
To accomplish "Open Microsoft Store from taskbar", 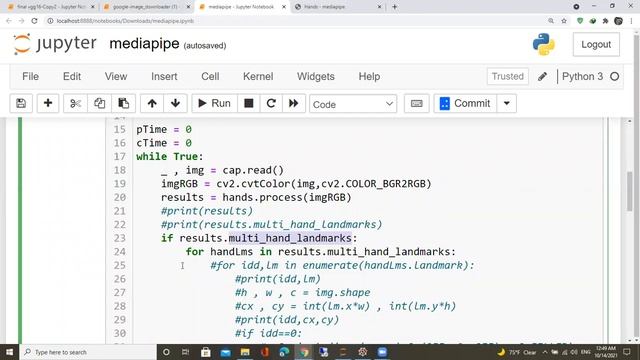I will pos(206,352).
